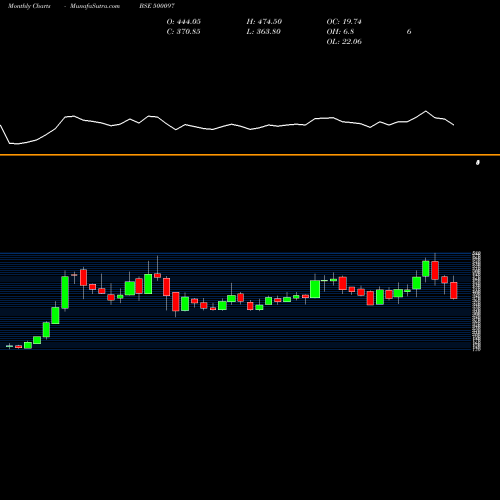Select the open value 'O: 444.05'
Screen dimensions: 500x500
click(184, 22)
